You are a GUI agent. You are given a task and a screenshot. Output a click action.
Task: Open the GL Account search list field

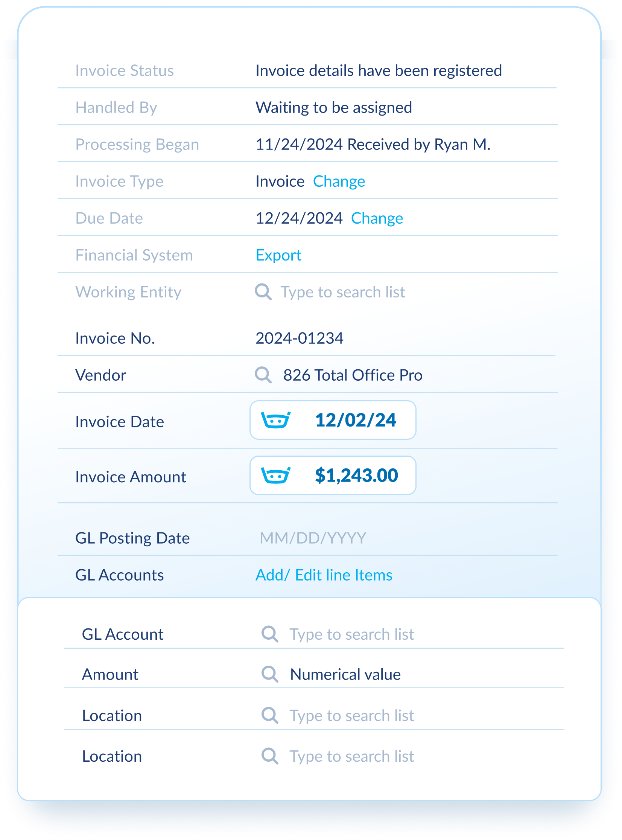[351, 635]
